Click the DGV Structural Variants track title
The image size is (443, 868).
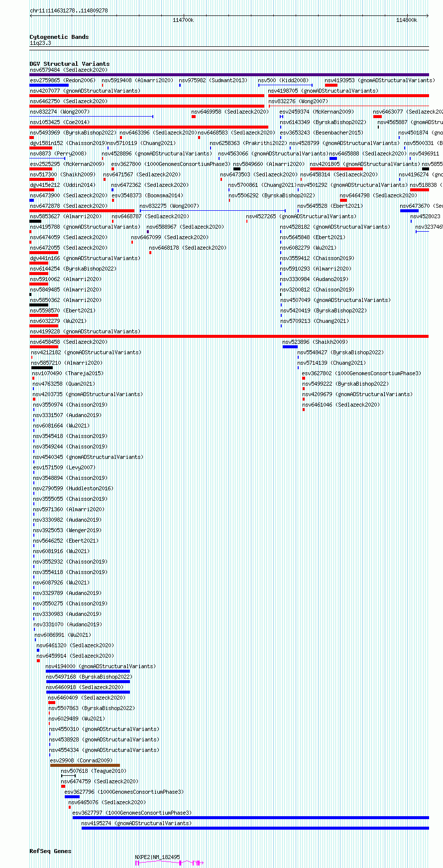(x=69, y=64)
